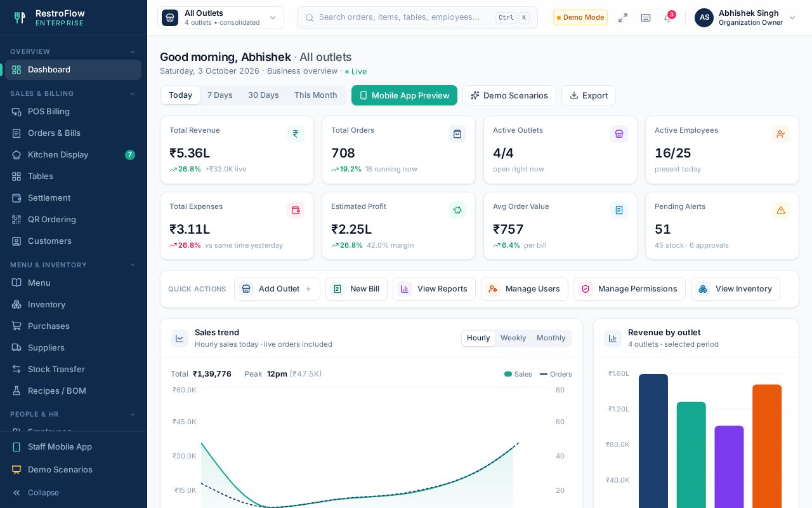Image resolution: width=812 pixels, height=508 pixels.
Task: Click the people icon on Active Employees
Action: pos(781,134)
